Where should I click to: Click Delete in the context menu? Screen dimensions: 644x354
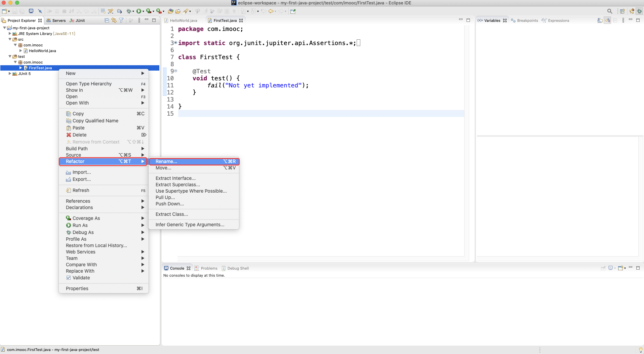(x=104, y=135)
